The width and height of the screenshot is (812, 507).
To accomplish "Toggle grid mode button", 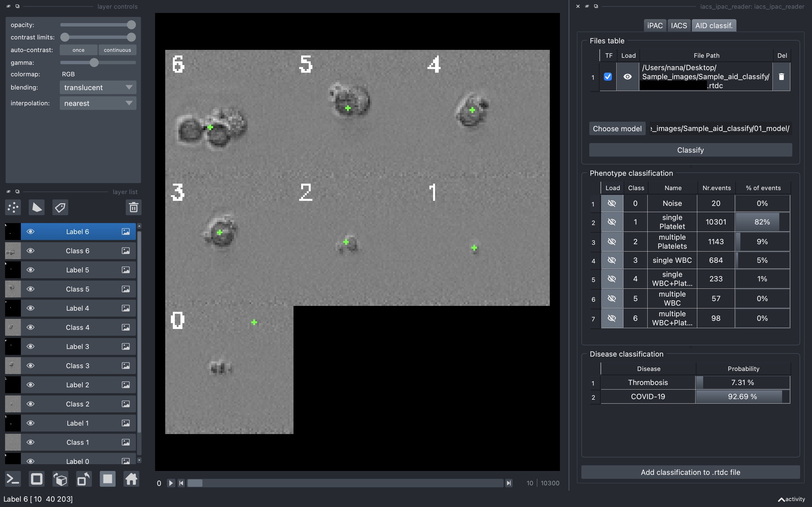I will (x=107, y=479).
